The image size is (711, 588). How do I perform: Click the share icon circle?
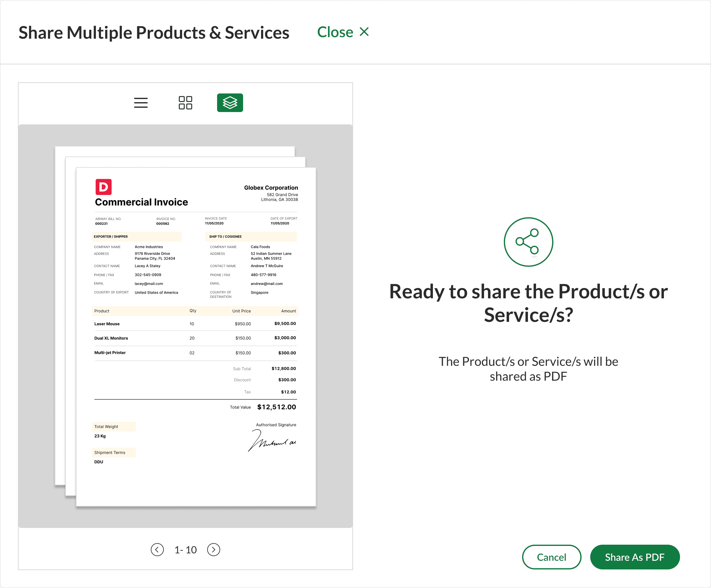(528, 242)
